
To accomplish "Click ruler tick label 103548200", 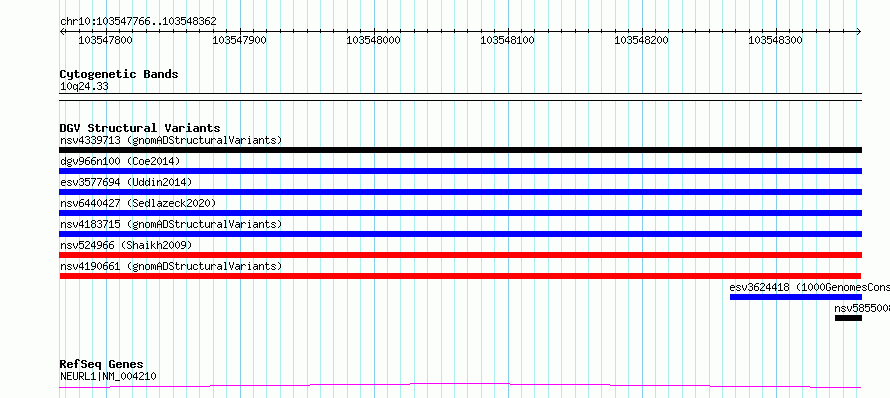I will pyautogui.click(x=641, y=40).
